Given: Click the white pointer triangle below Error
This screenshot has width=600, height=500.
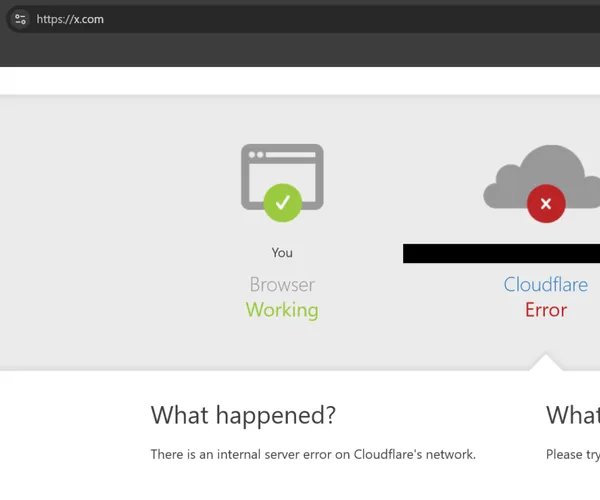Looking at the screenshot, I should coord(545,362).
